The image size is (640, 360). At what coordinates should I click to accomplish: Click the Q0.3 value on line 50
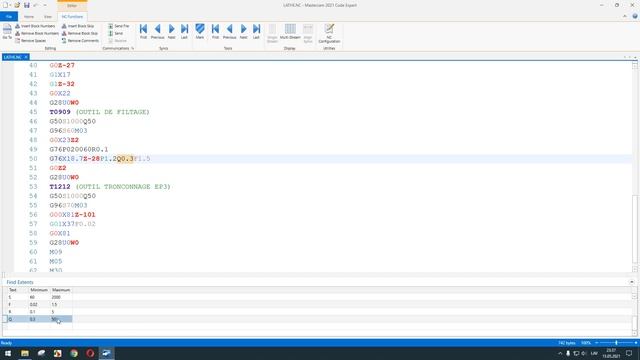tap(125, 158)
